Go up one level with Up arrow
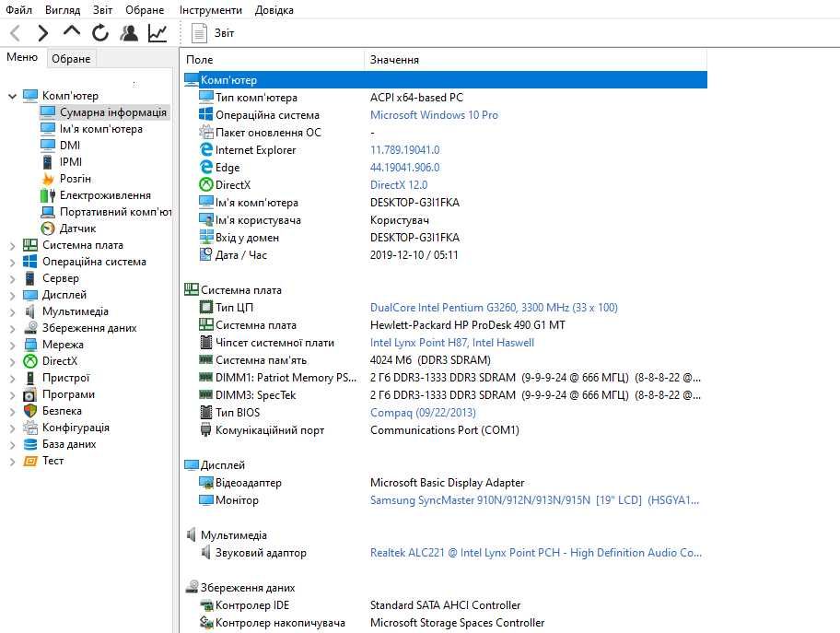The height and width of the screenshot is (633, 840). click(71, 32)
